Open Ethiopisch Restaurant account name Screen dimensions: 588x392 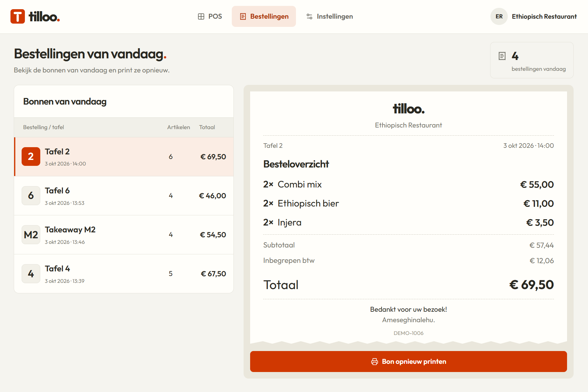[x=544, y=16]
